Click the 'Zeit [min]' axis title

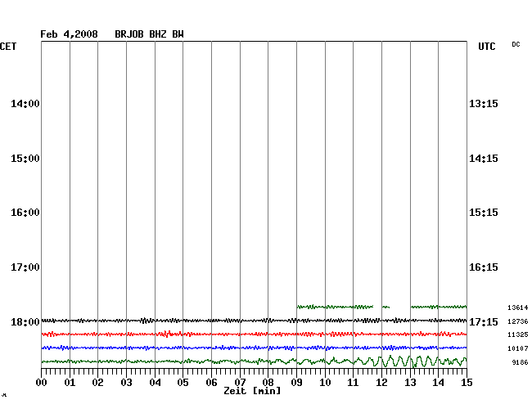(252, 391)
